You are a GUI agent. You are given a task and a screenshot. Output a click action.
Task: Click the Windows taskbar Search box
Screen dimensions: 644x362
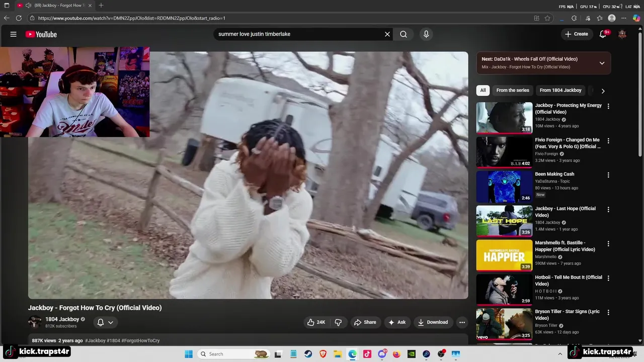233,354
